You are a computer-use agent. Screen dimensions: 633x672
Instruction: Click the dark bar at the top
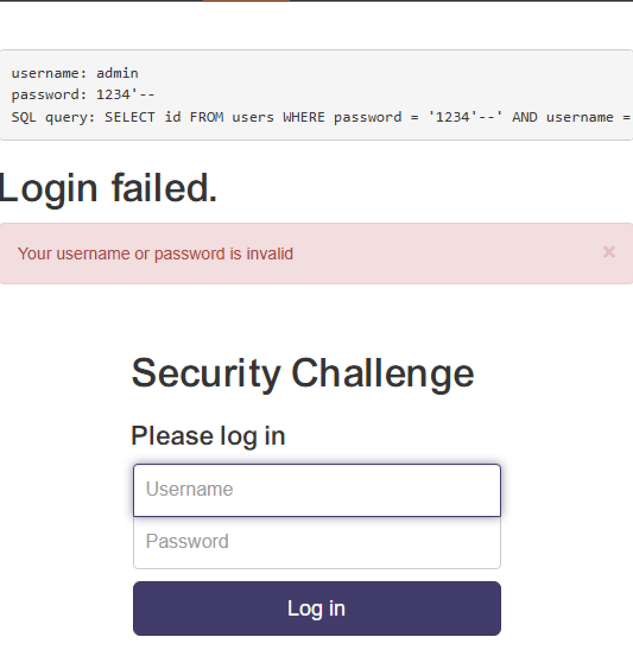pos(89,2)
